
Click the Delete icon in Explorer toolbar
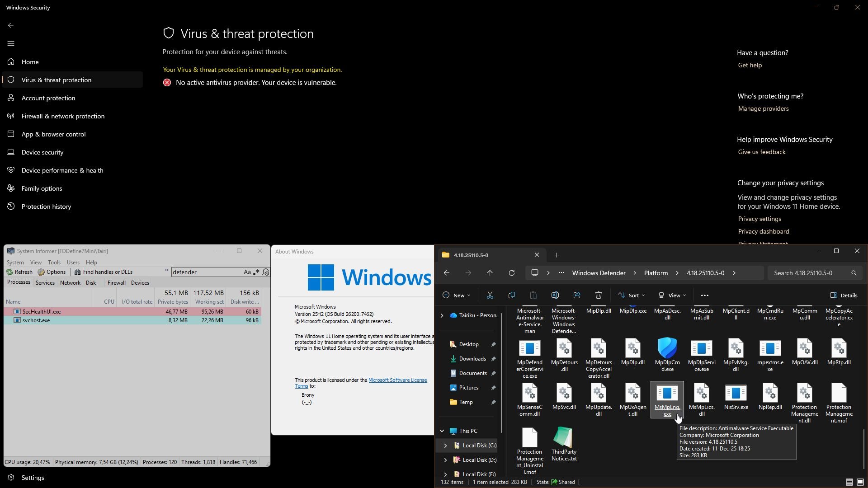[x=599, y=296]
